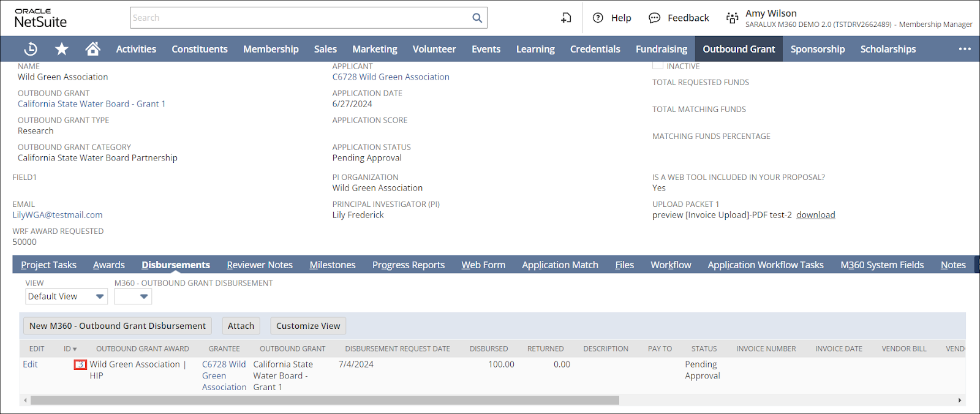Expand the more menu ellipsis in navigation bar
The width and height of the screenshot is (980, 414).
965,49
